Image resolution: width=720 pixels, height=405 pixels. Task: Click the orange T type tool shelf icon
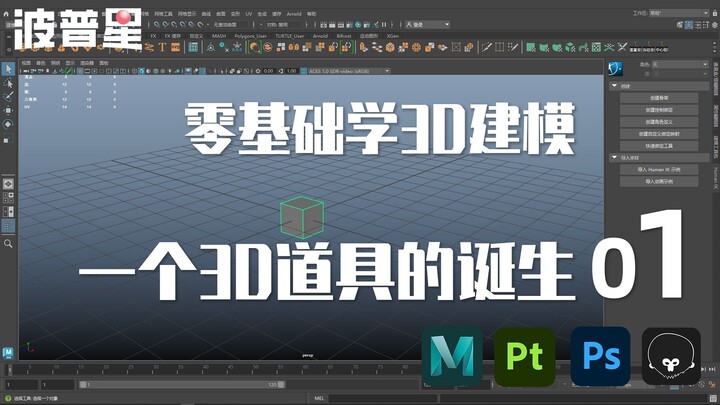click(162, 47)
